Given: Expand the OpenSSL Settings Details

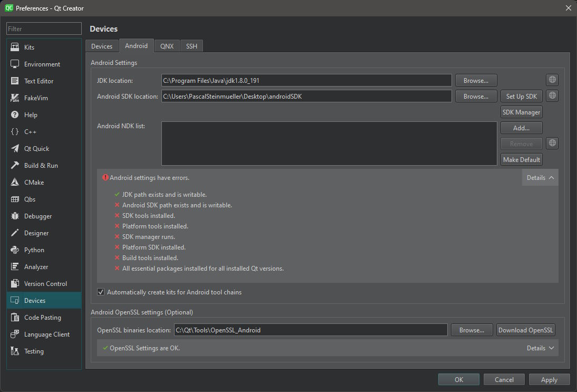Looking at the screenshot, I should pos(540,348).
